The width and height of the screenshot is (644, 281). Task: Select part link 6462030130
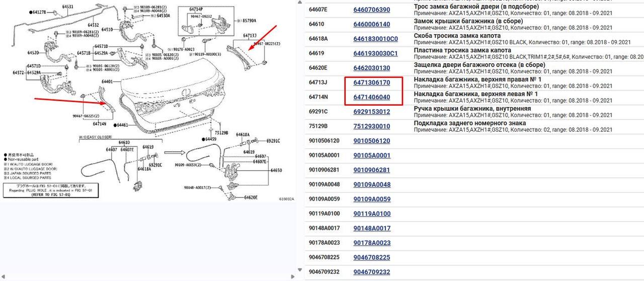pos(372,68)
